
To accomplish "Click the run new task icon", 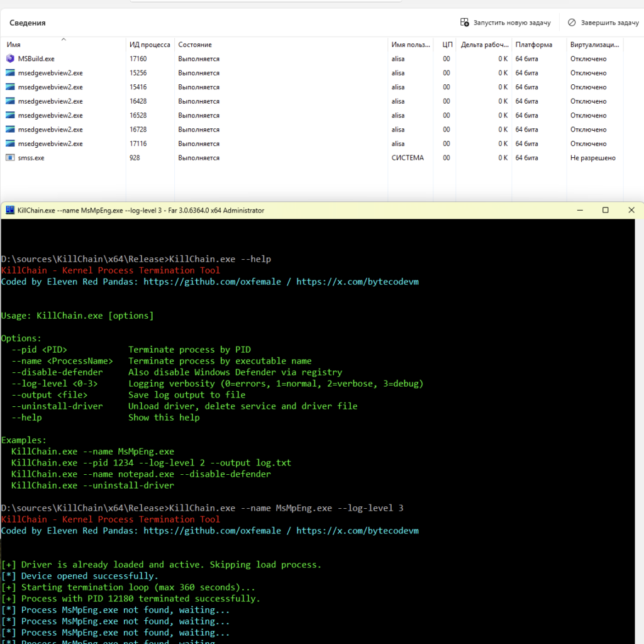I will coord(465,23).
